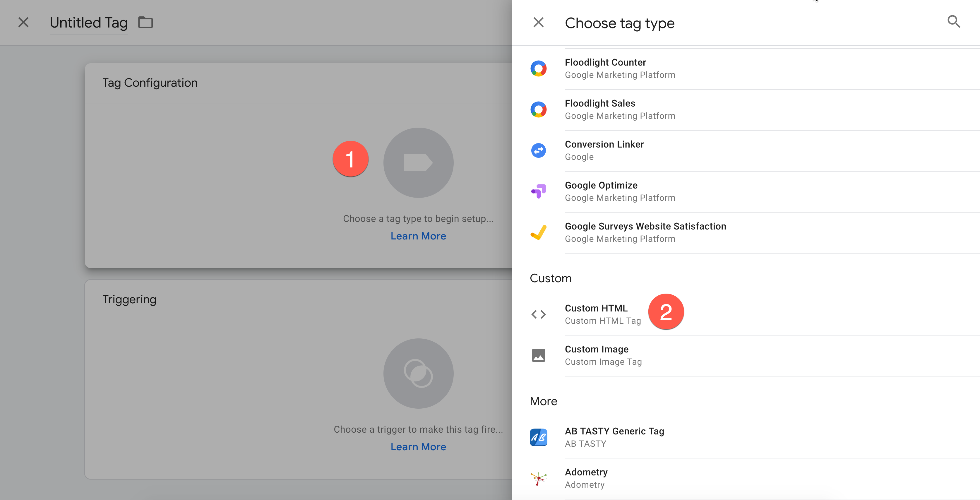
Task: Select Floodlight Counter icon
Action: pos(538,69)
